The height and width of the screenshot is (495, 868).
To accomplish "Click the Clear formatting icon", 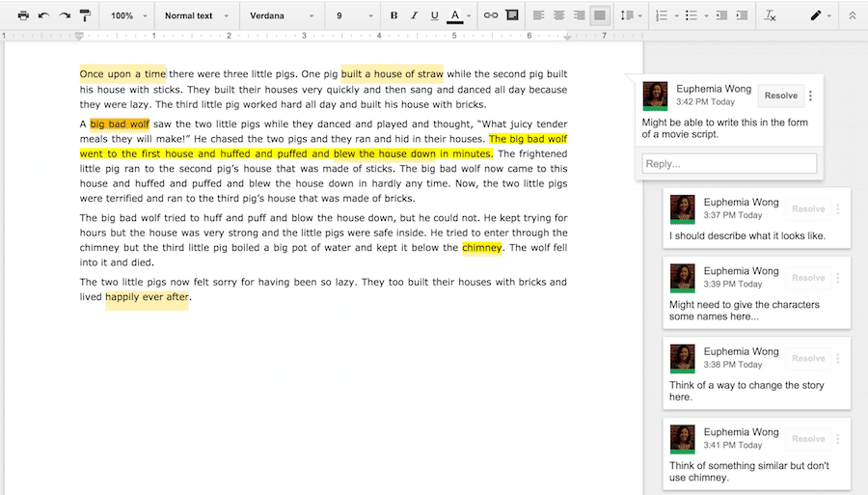I will click(770, 15).
